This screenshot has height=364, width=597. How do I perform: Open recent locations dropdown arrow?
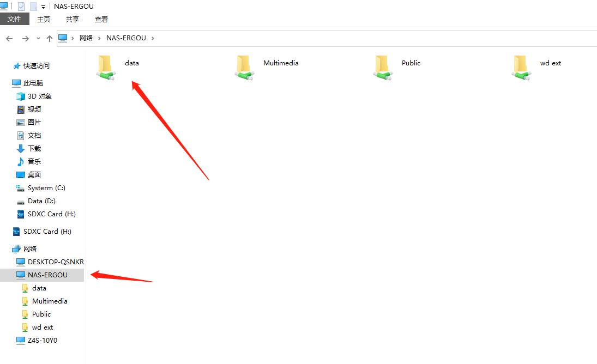click(38, 38)
